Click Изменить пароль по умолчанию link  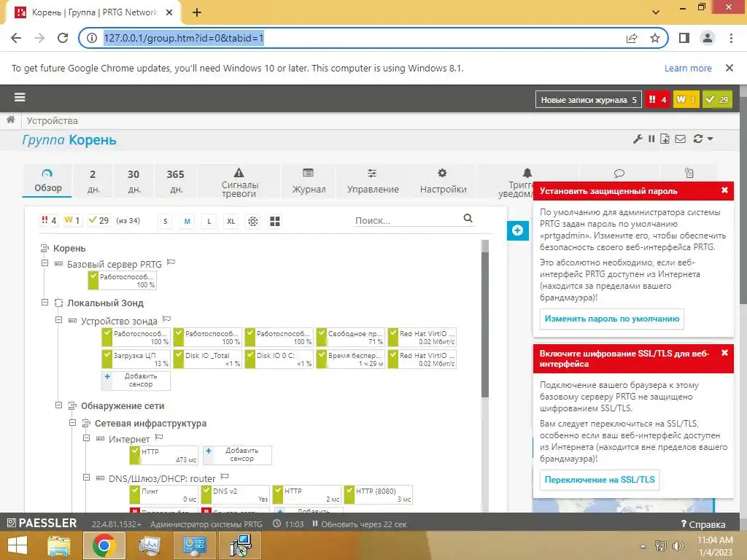point(612,319)
